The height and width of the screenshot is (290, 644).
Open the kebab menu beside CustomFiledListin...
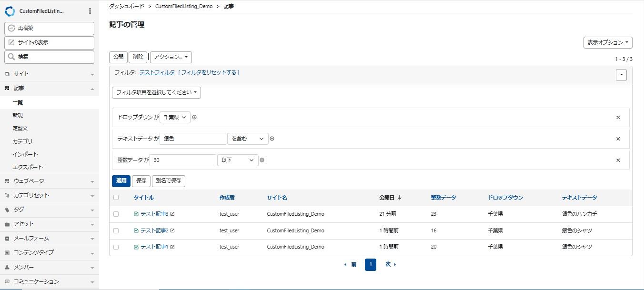pos(90,10)
